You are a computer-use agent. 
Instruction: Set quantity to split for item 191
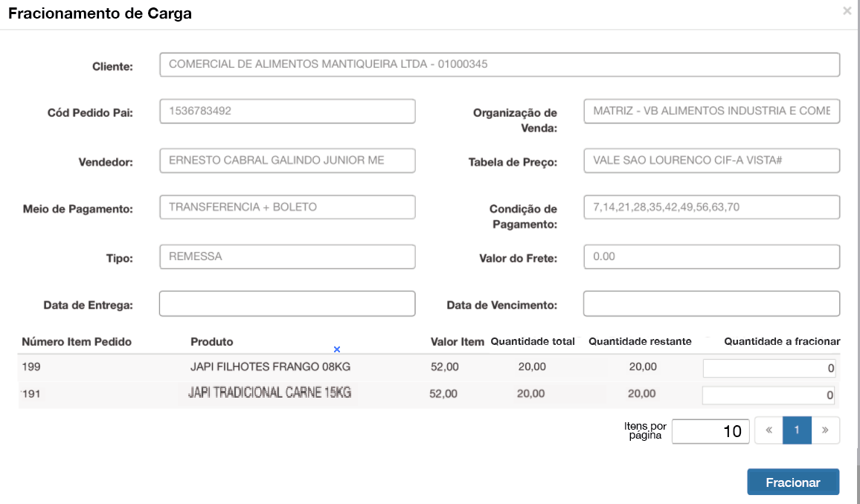coord(768,395)
